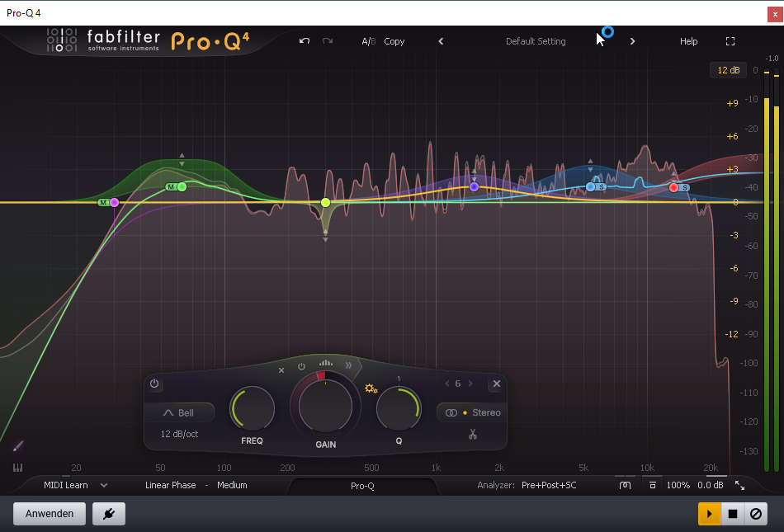The height and width of the screenshot is (532, 784).
Task: Select the green band node with M tag
Action: (182, 187)
